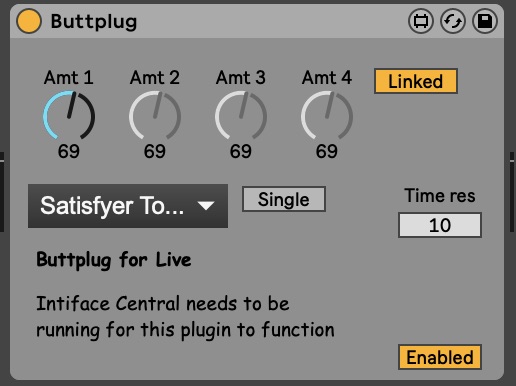Click the white dropdown arrow beside Satisfyer
Image resolution: width=516 pixels, height=386 pixels.
(x=206, y=206)
